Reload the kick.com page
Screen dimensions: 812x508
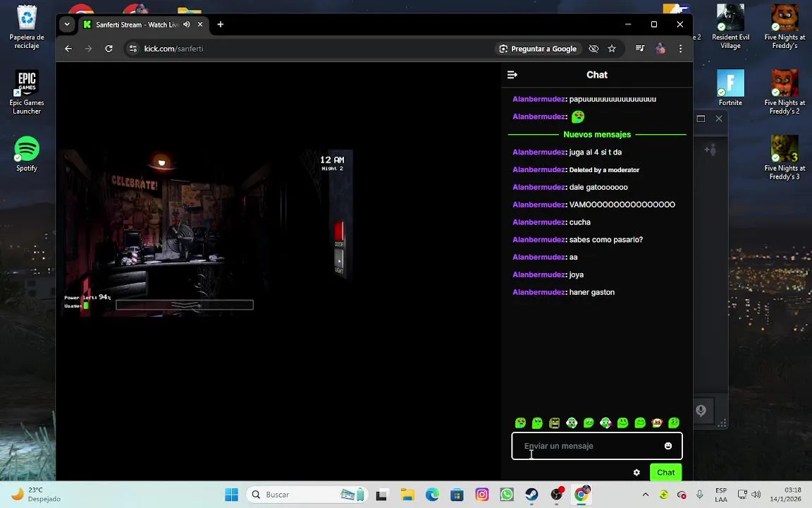(x=109, y=49)
